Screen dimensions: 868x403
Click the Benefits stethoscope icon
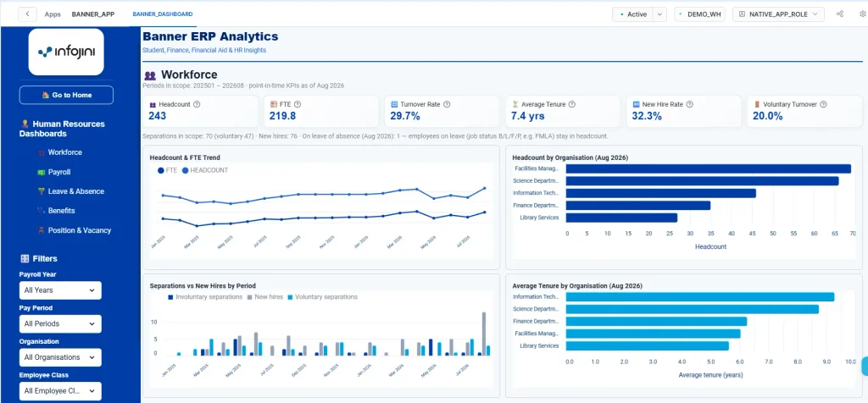(41, 211)
